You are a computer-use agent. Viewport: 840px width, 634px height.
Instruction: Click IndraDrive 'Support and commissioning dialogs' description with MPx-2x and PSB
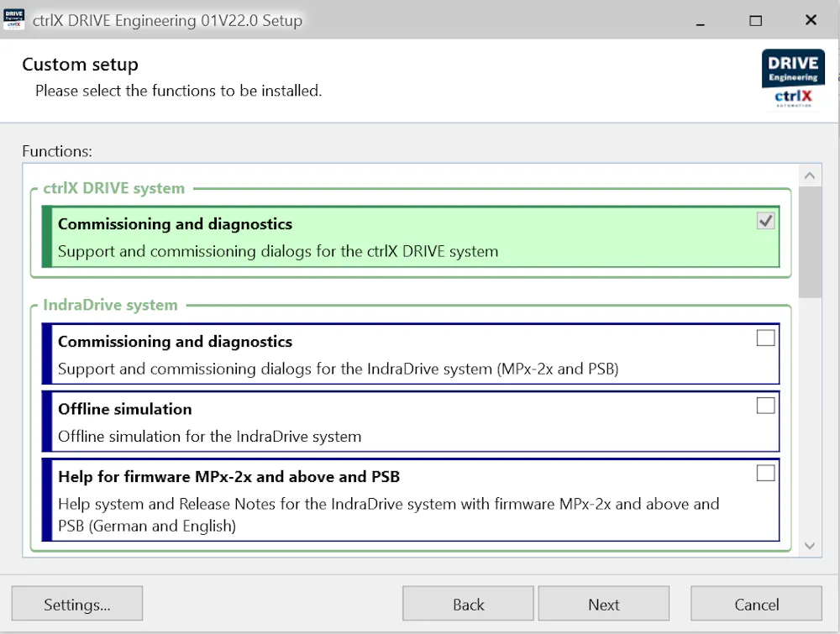[x=338, y=369]
